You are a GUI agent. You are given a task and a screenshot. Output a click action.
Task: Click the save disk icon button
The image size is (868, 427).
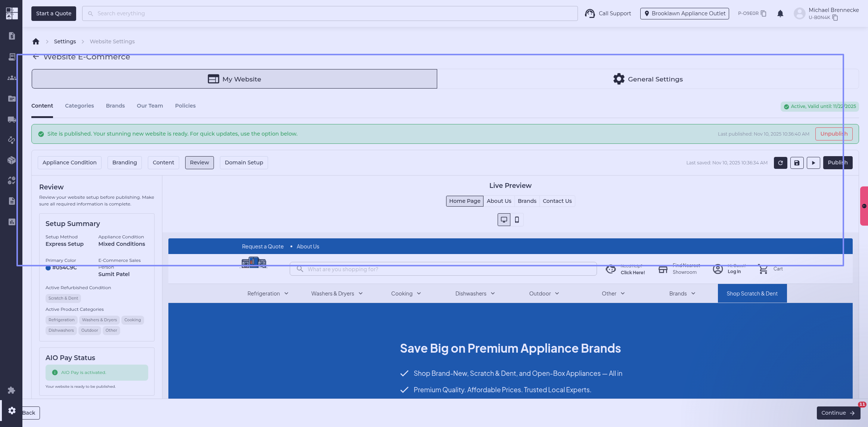click(x=797, y=163)
